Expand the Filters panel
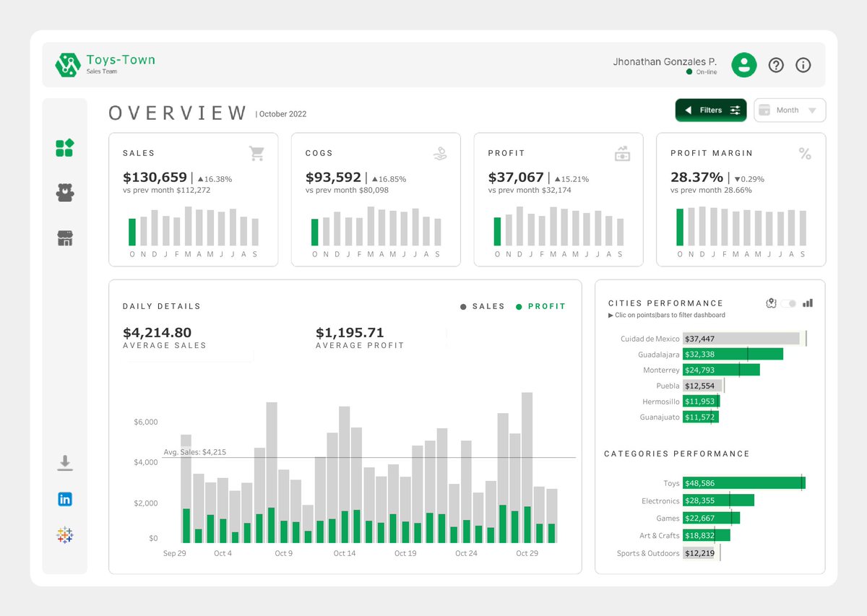Screen dimensions: 867x616 click(x=711, y=110)
